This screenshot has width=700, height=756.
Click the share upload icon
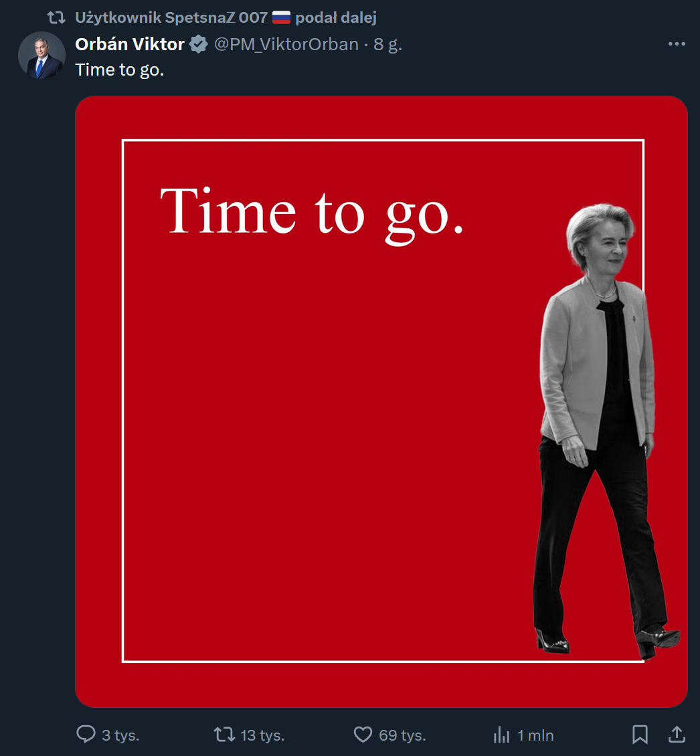[x=677, y=735]
